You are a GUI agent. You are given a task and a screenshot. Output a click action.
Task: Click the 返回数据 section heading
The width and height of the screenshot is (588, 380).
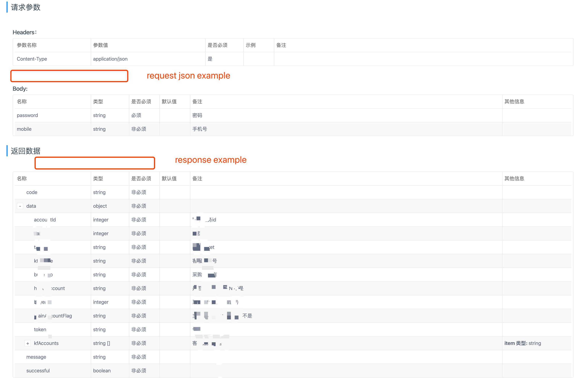25,151
